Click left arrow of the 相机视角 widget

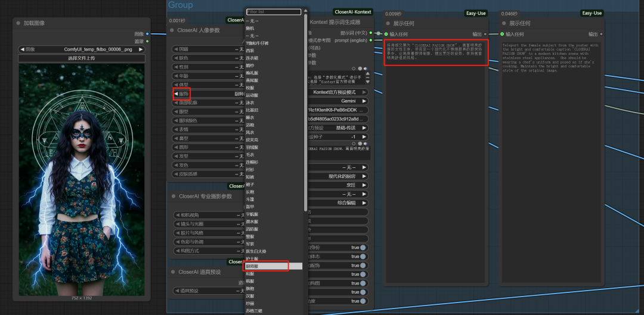[178, 215]
